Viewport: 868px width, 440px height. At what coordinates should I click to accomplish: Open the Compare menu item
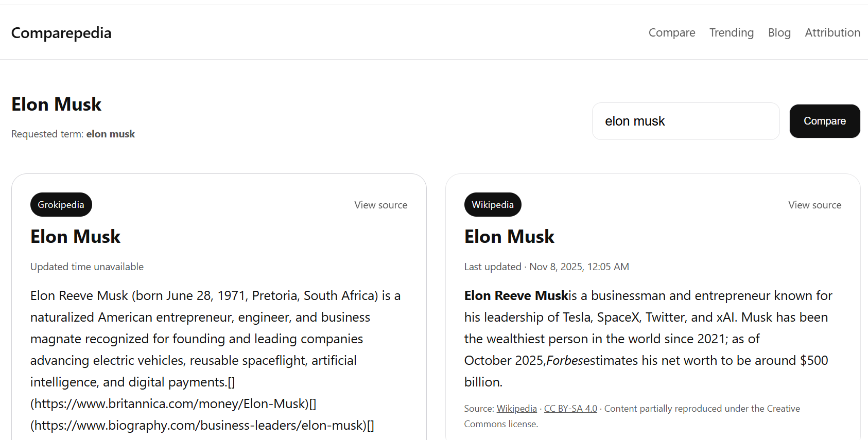(671, 32)
